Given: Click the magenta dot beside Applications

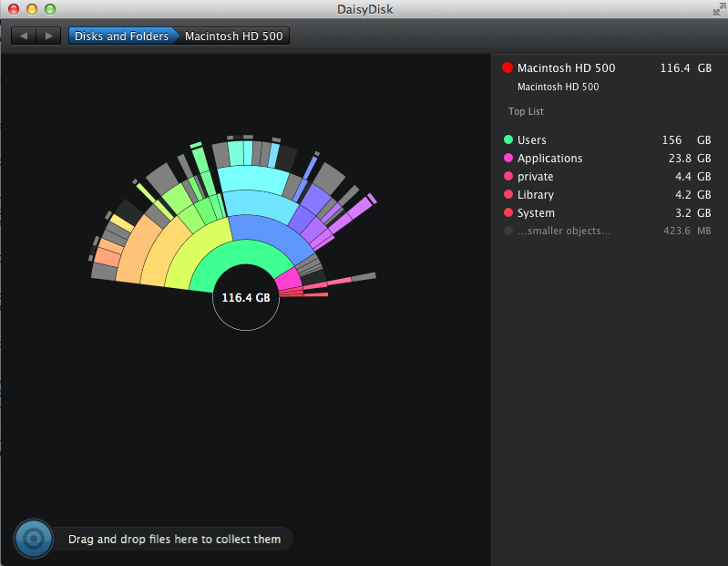Looking at the screenshot, I should [508, 158].
